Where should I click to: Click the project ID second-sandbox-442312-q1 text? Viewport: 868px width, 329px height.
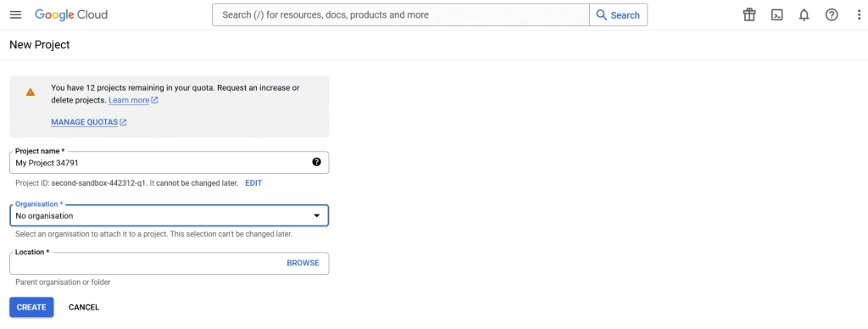(99, 183)
